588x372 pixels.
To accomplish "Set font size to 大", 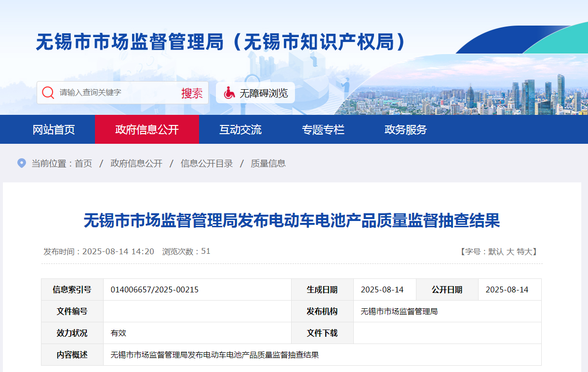I will [510, 251].
